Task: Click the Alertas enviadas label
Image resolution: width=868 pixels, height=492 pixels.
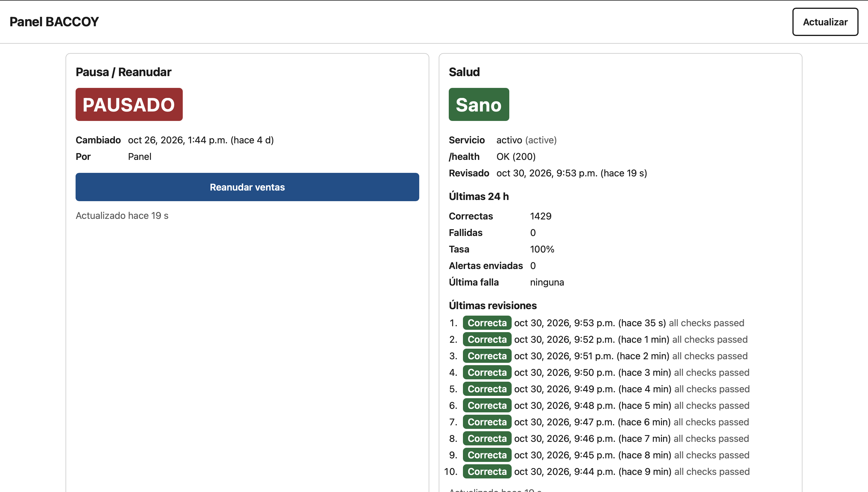Action: pyautogui.click(x=486, y=265)
